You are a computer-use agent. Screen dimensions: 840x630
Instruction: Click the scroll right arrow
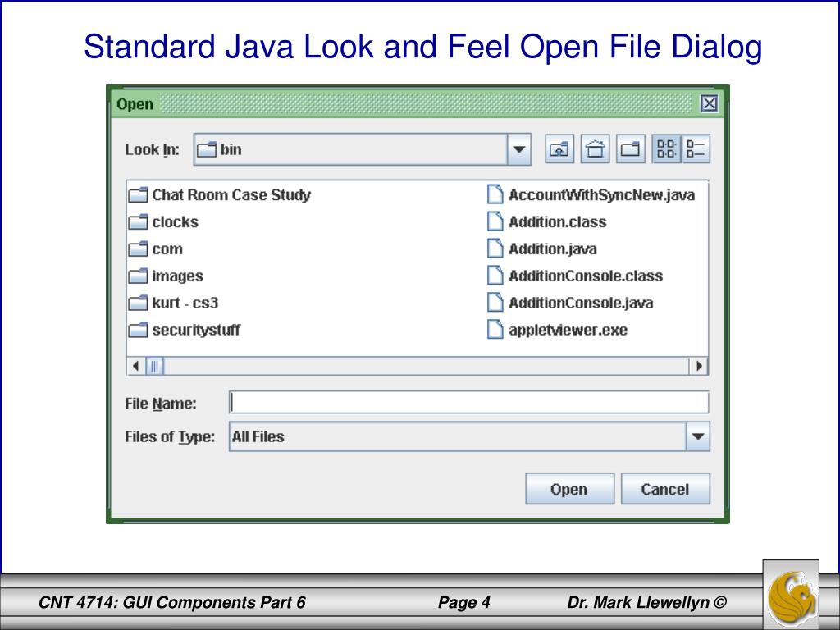[699, 366]
